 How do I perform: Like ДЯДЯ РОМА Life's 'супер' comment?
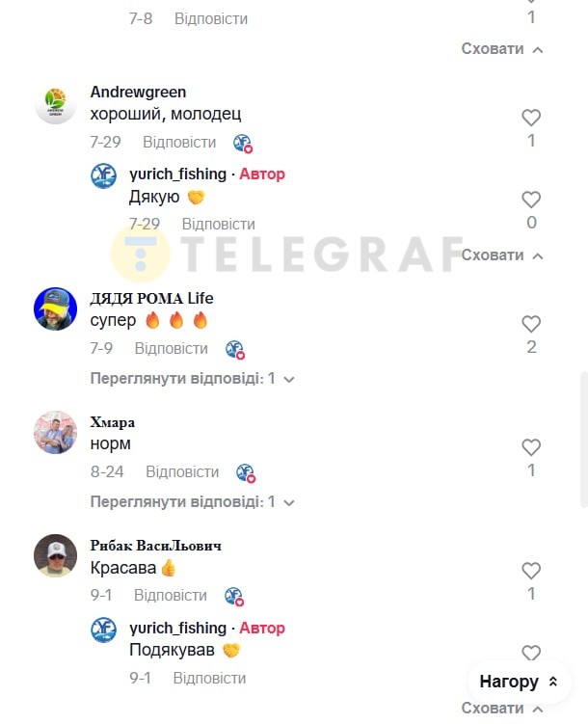(x=531, y=324)
